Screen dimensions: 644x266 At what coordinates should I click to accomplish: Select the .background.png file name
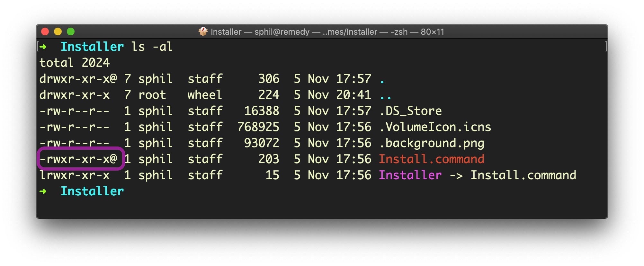431,143
